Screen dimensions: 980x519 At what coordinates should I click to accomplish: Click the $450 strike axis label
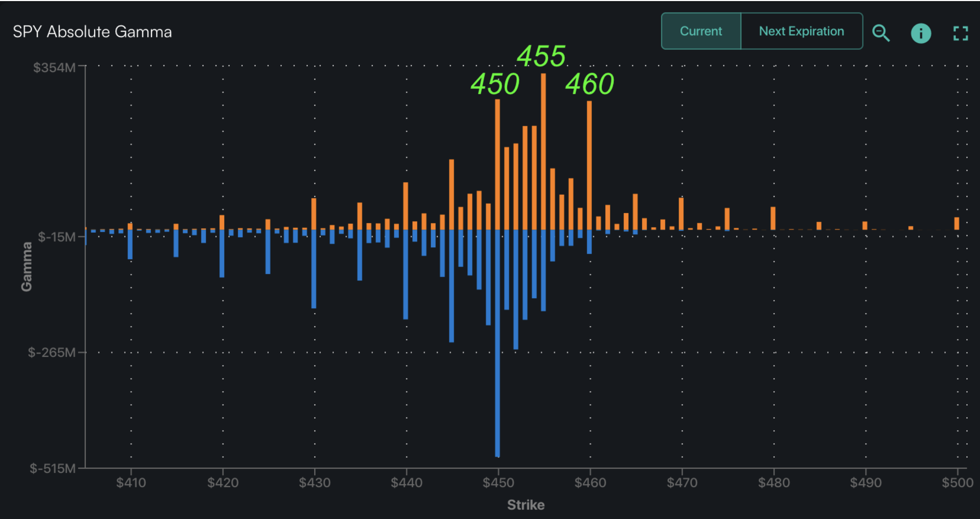(x=498, y=482)
